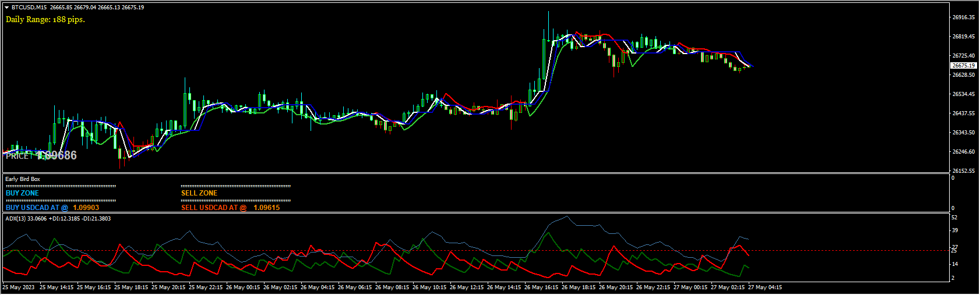Click the blue 'BUY ZONE' label
This screenshot has height=295, width=980.
[x=22, y=193]
